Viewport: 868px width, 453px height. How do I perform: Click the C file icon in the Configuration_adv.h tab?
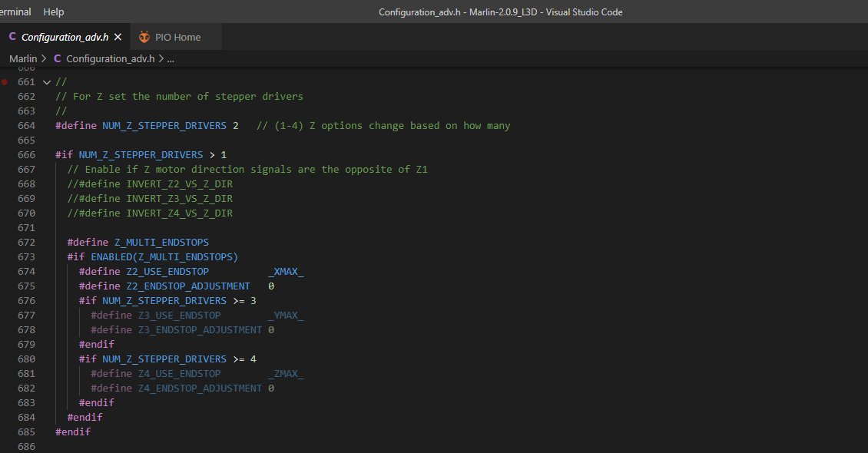pyautogui.click(x=12, y=37)
